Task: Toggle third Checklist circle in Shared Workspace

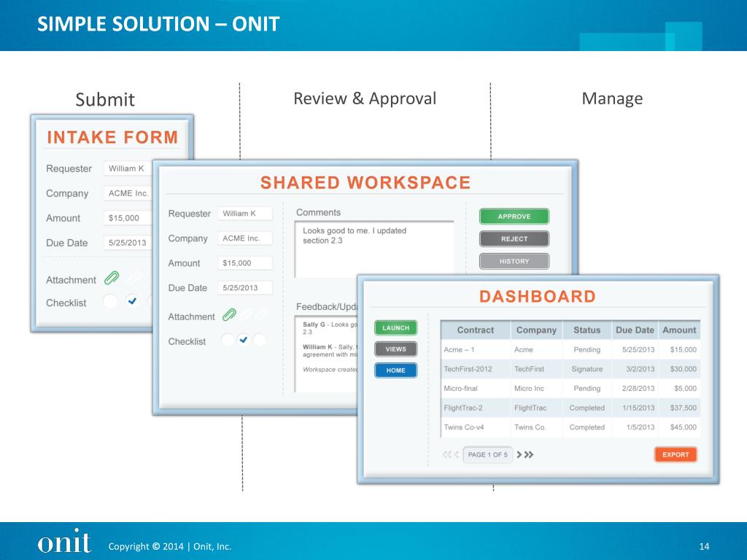Action: 260,340
